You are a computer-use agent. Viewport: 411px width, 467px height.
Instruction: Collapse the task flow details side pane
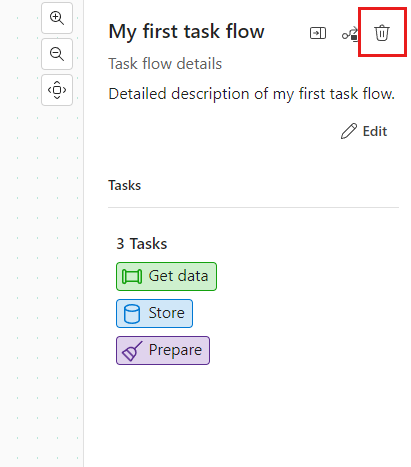[x=318, y=33]
